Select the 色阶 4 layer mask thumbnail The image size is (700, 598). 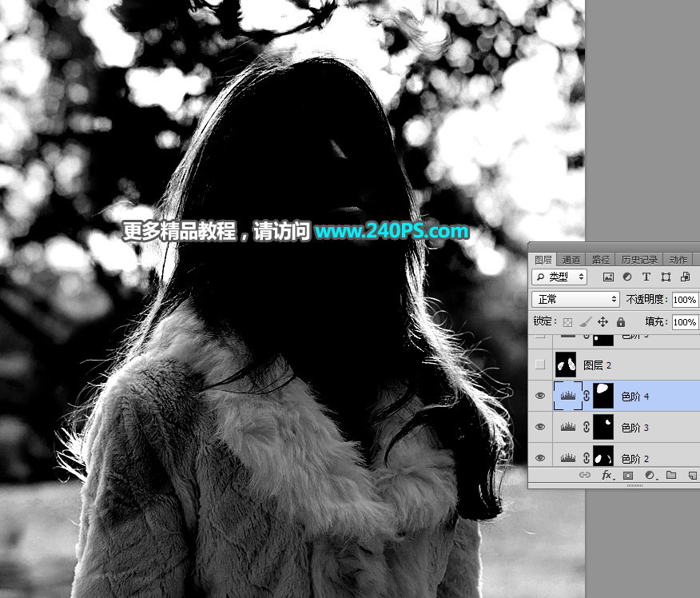(x=603, y=396)
